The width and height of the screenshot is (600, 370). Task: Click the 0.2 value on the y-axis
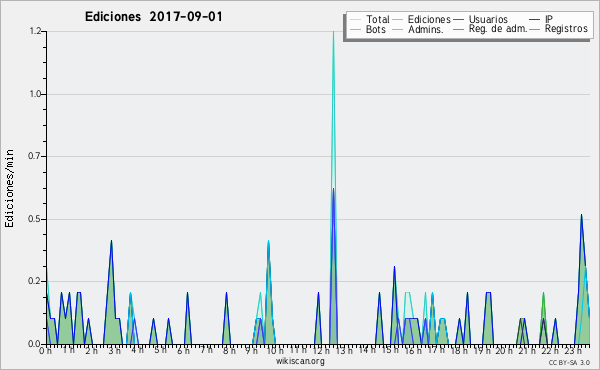click(35, 281)
